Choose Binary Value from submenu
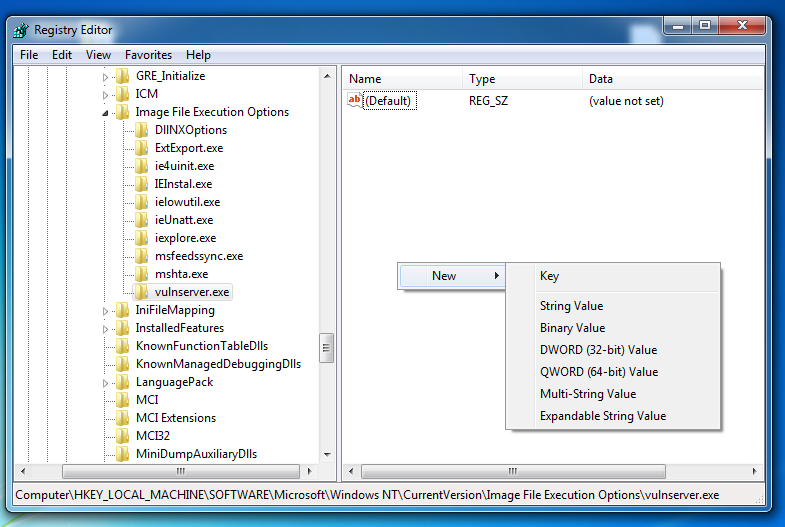Screen dimensions: 785x527 coord(613,328)
